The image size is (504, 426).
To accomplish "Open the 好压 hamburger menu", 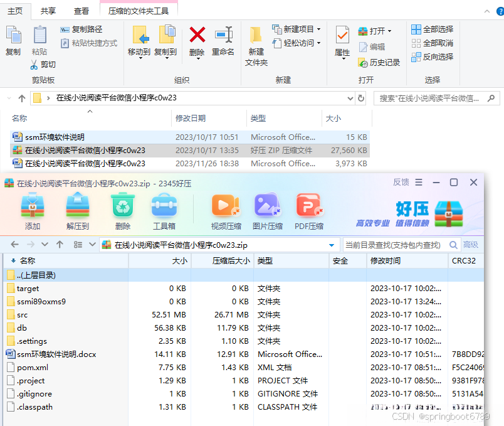I will [419, 183].
